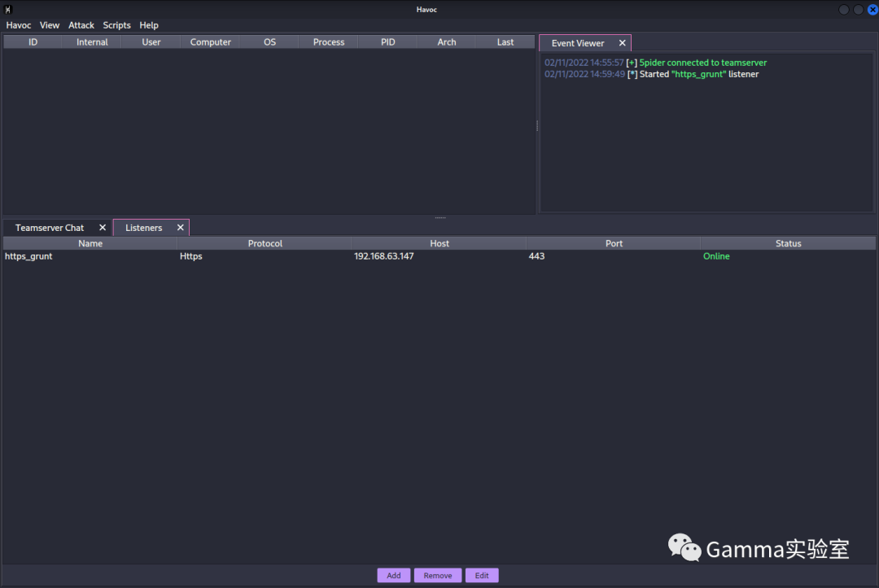Open the Attack menu

(x=81, y=25)
